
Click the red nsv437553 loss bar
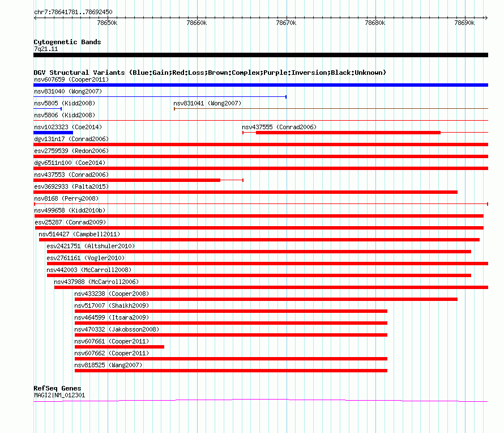[127, 180]
